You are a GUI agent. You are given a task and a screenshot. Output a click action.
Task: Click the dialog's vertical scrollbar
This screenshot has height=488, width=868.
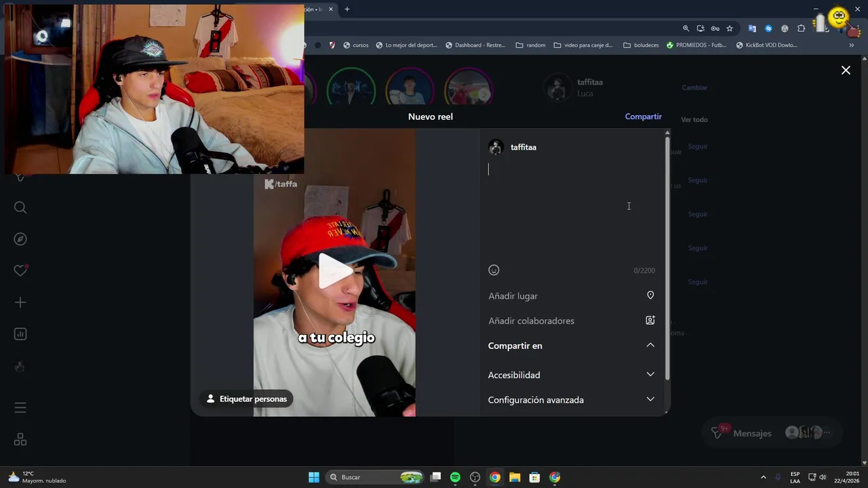click(667, 258)
